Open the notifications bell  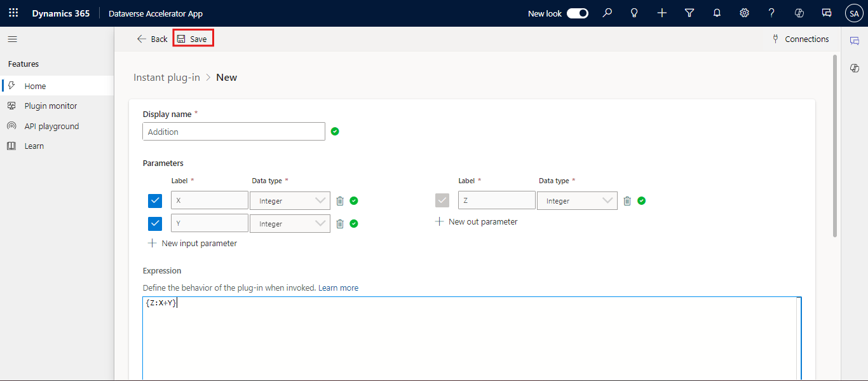pyautogui.click(x=717, y=13)
